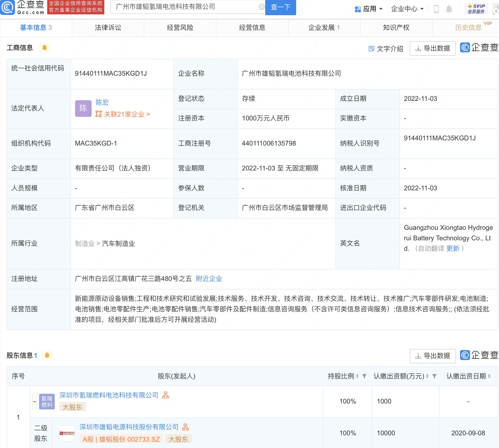Click bell icon next to 股东信息
The height and width of the screenshot is (448, 499).
click(x=47, y=355)
